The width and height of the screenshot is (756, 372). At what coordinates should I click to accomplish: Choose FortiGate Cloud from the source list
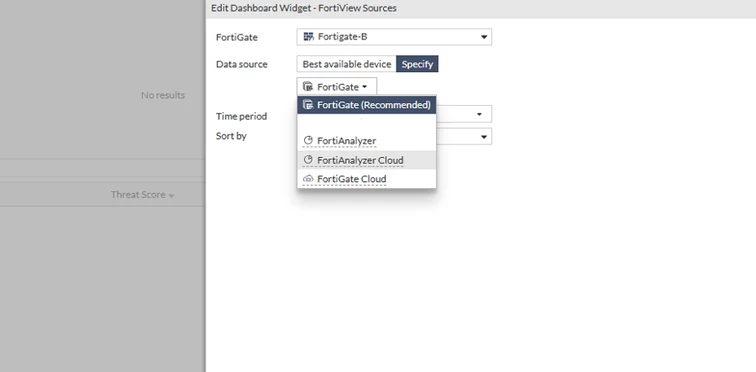click(366, 179)
